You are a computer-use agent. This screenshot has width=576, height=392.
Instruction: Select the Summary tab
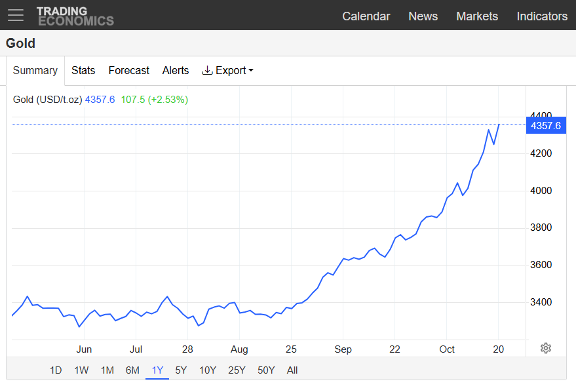pyautogui.click(x=35, y=71)
